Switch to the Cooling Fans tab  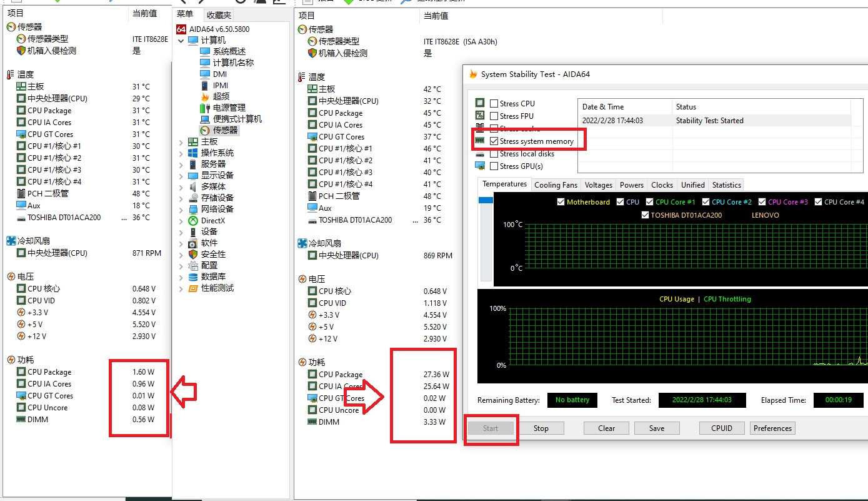click(x=556, y=185)
